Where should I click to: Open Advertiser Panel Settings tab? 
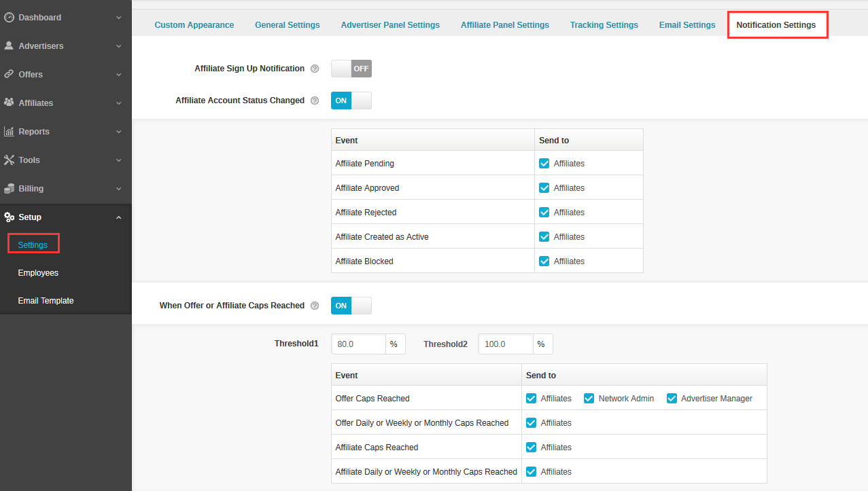390,25
